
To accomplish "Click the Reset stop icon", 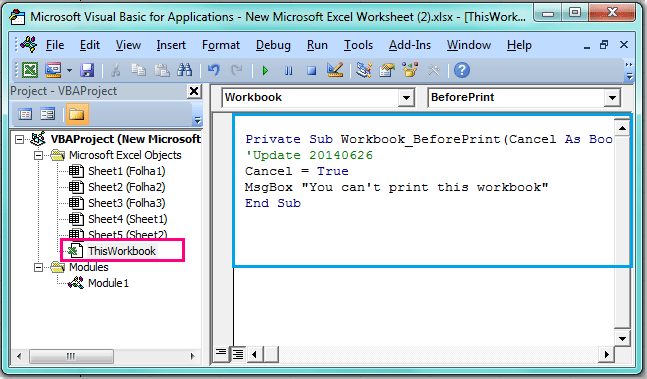I will point(312,71).
